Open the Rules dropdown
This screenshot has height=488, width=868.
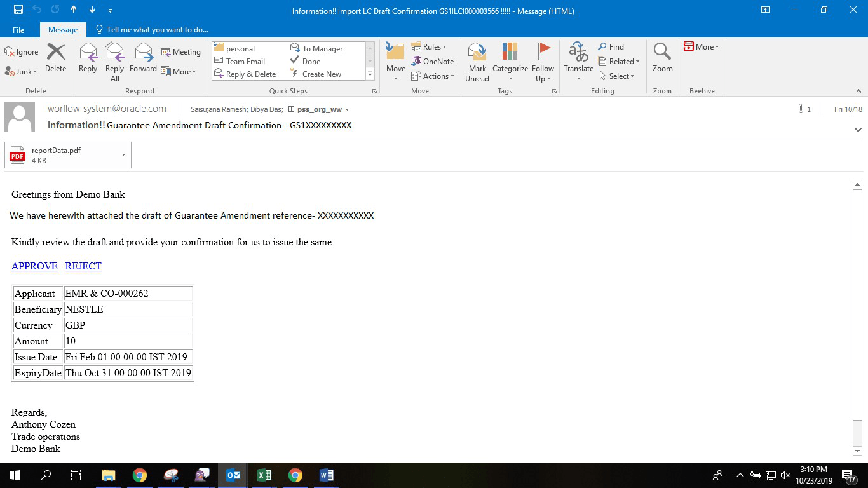[x=430, y=46]
